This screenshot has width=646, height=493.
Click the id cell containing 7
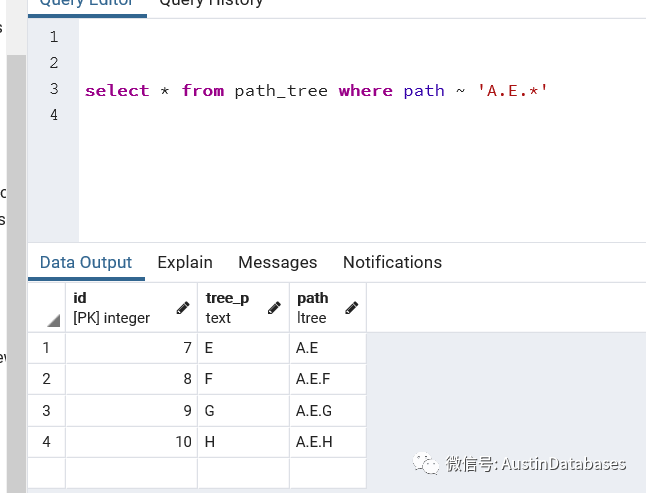131,349
